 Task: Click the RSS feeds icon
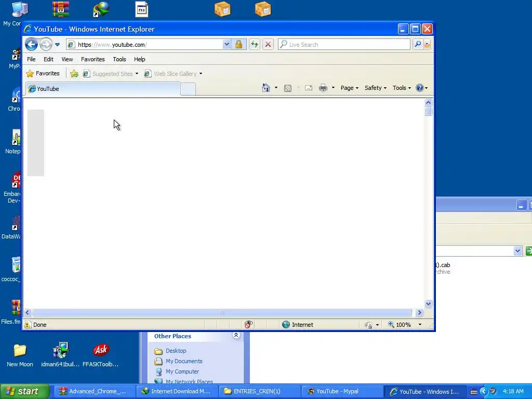click(288, 88)
